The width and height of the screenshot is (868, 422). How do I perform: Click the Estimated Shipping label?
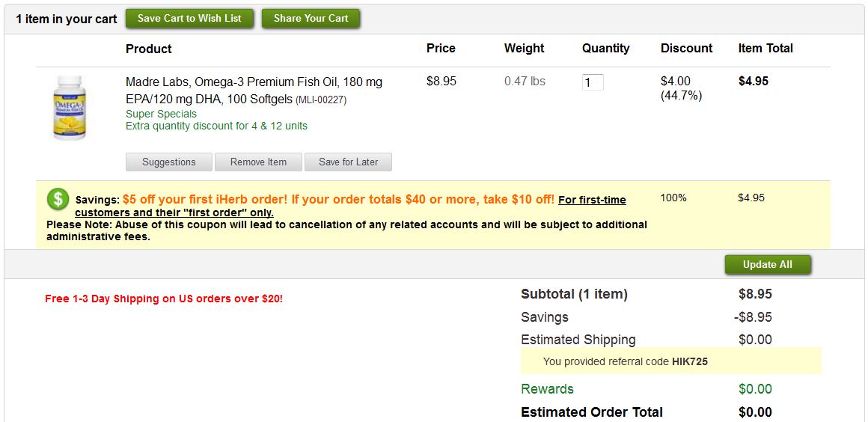click(578, 340)
